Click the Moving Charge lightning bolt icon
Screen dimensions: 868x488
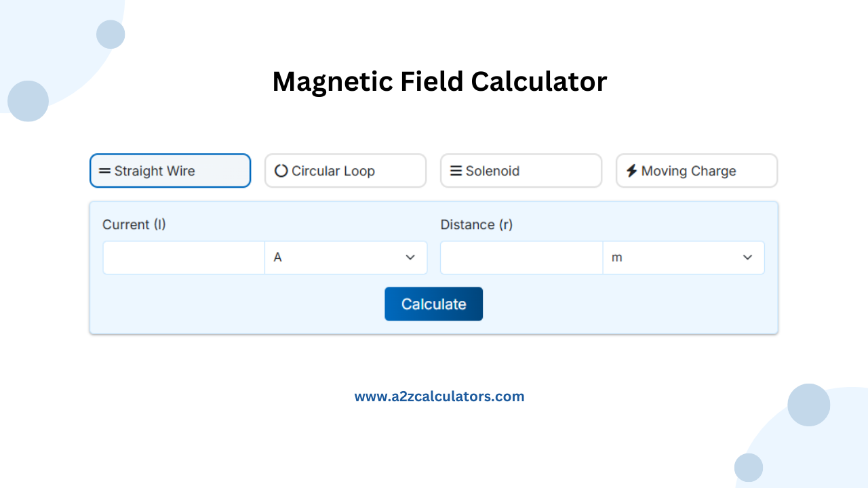631,171
